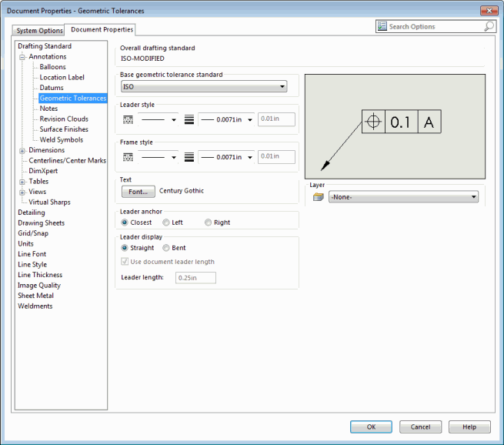Image resolution: width=504 pixels, height=445 pixels.
Task: Click the OK button
Action: [x=371, y=427]
